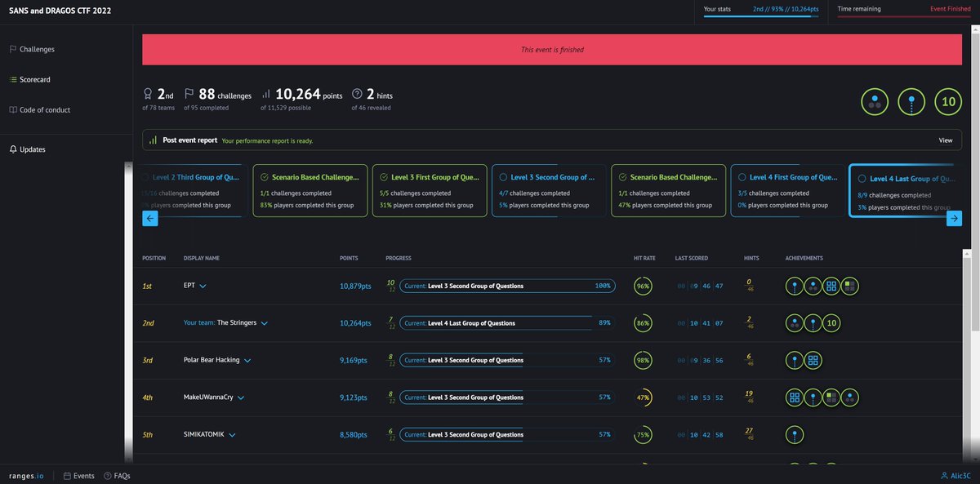Click the ACHIEVEMENTS column header
980x484 pixels.
[804, 258]
